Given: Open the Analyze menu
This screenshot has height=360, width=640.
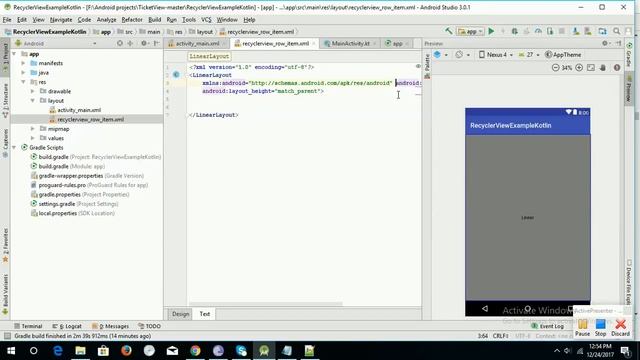Looking at the screenshot, I should pyautogui.click(x=106, y=20).
